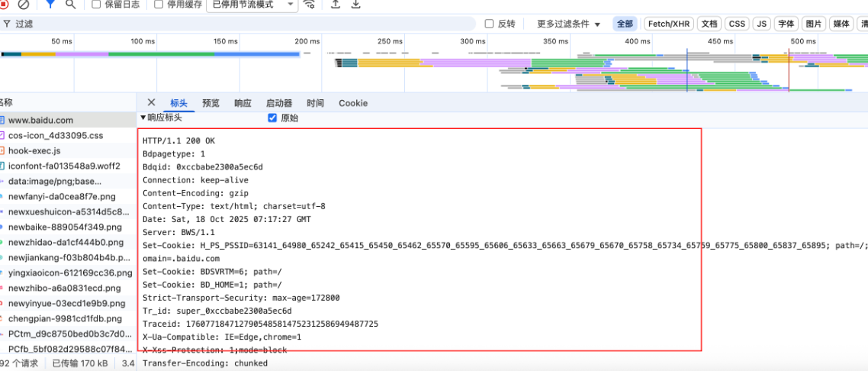Select the hook-exec.js request
This screenshot has width=868, height=371.
tap(68, 150)
